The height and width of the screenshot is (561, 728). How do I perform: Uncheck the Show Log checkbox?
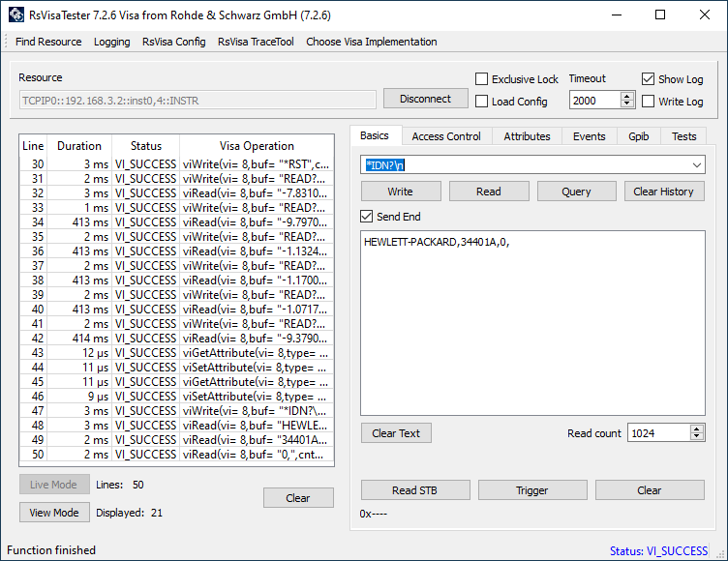(649, 79)
